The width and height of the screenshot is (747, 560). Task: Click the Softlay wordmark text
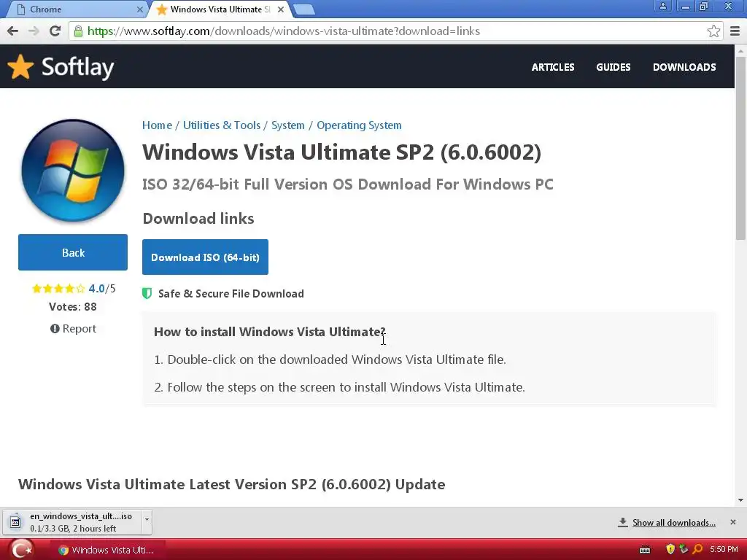(77, 66)
